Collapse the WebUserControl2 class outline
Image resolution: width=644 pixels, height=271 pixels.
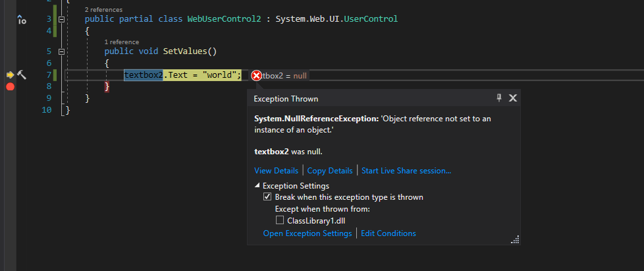click(x=62, y=19)
